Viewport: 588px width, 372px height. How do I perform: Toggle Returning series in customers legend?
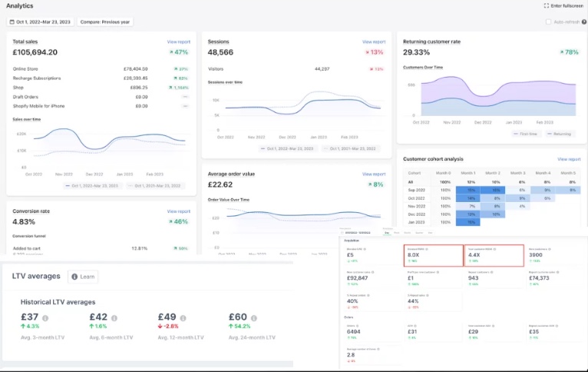click(x=560, y=134)
